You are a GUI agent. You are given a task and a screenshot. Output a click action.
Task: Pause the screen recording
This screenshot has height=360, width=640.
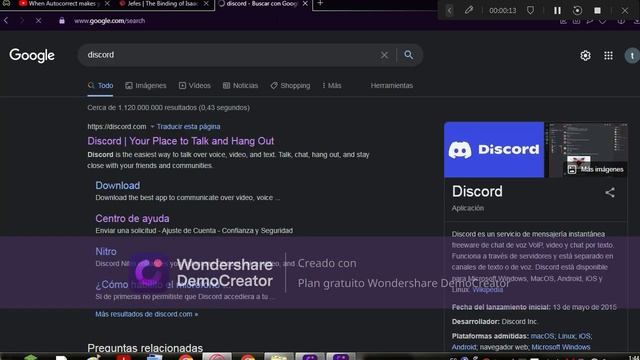point(557,10)
